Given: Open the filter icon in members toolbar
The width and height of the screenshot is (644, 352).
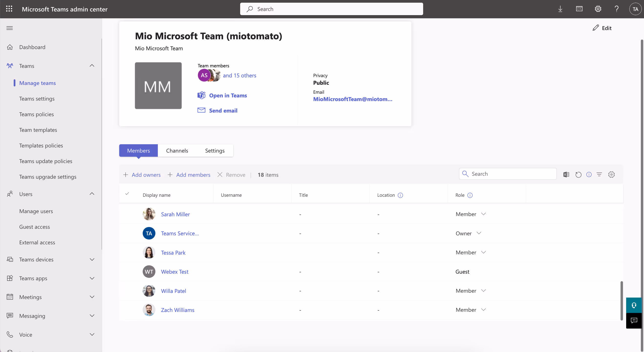Looking at the screenshot, I should click(x=599, y=174).
